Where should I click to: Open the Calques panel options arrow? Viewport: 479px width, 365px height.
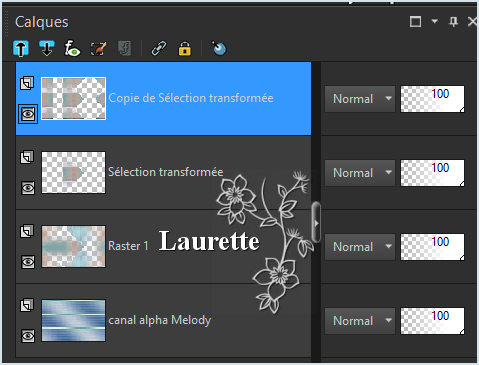435,21
